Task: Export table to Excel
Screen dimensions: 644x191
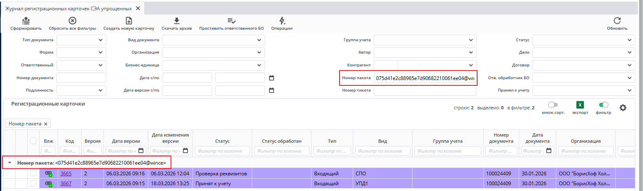Action: (580, 106)
